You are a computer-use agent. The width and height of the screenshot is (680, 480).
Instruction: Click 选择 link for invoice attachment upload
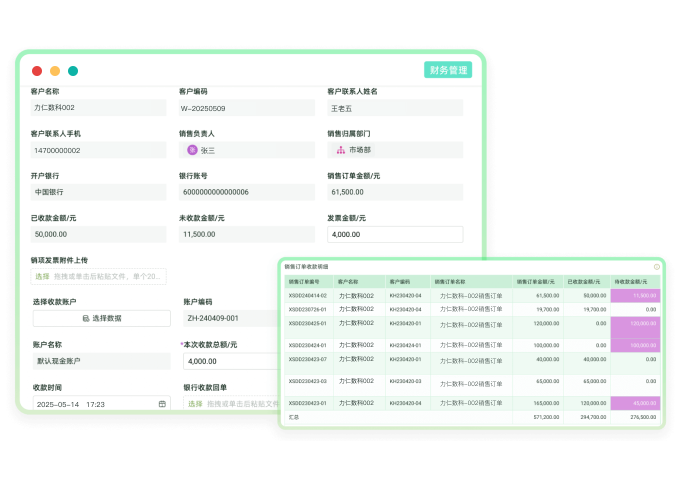coord(42,276)
